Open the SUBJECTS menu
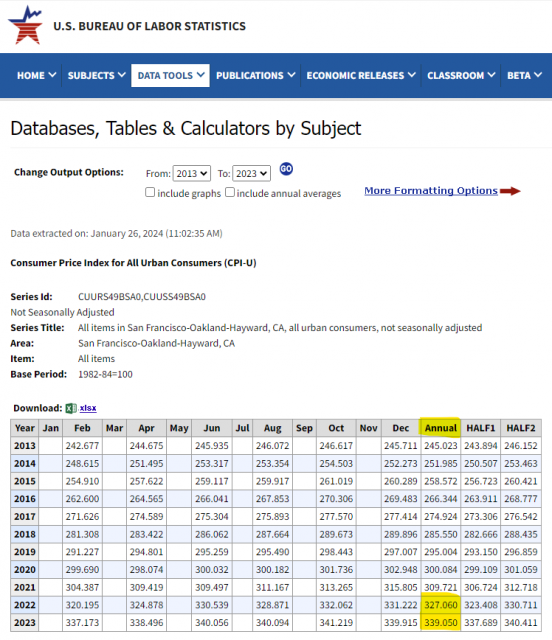Screen dimensions: 552x640 pos(96,76)
